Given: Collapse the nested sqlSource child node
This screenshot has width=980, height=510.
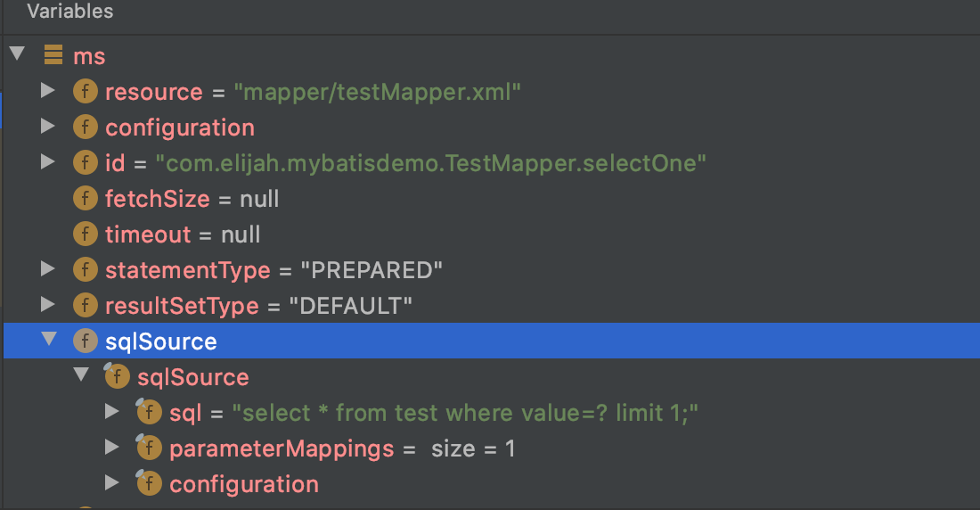Looking at the screenshot, I should pyautogui.click(x=80, y=376).
